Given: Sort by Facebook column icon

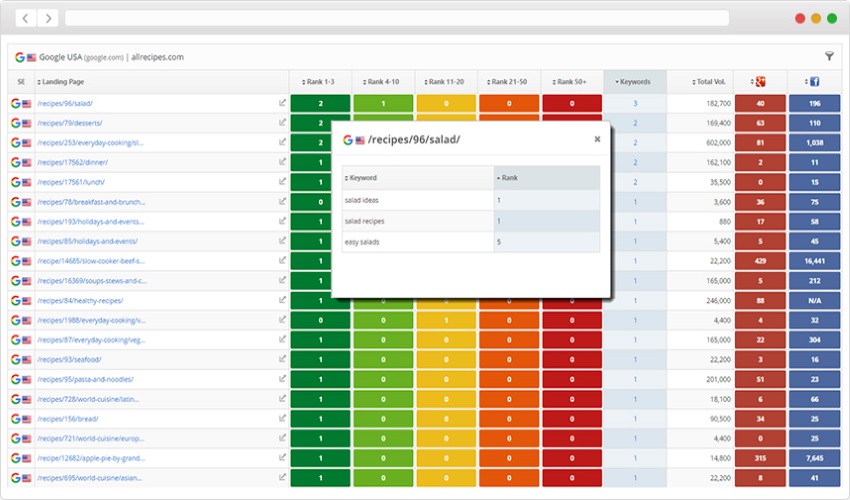Looking at the screenshot, I should point(813,81).
